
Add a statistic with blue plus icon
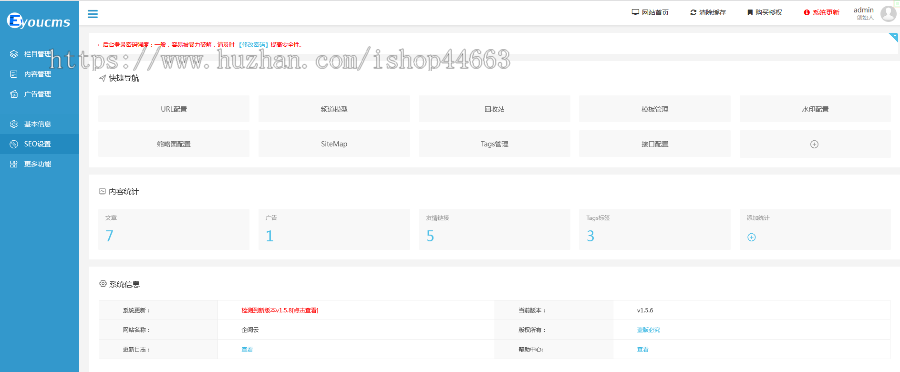[751, 237]
